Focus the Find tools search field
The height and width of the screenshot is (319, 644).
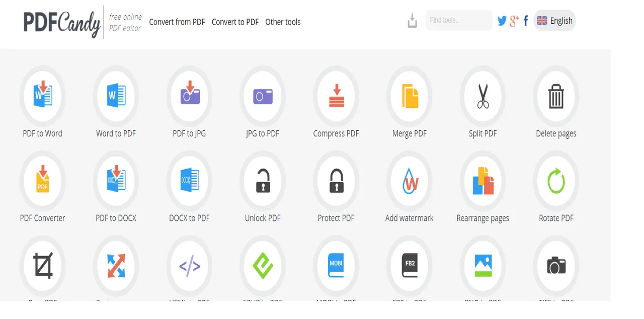point(459,20)
